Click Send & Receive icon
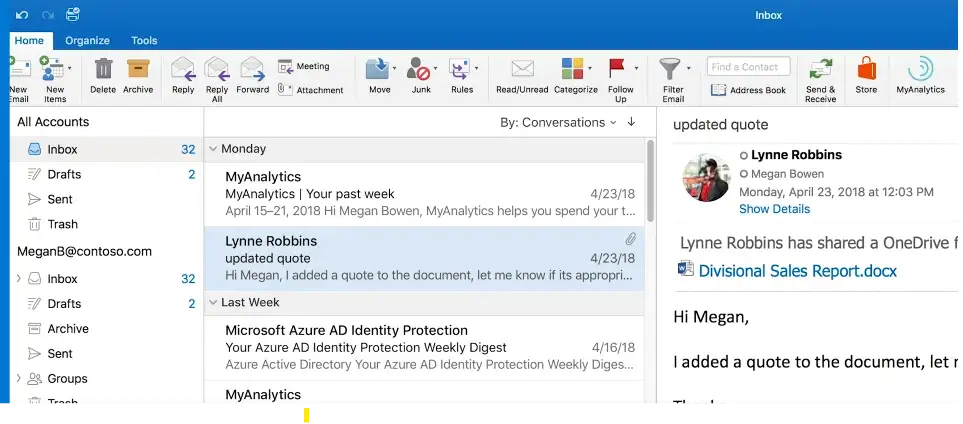Screen dimensions: 963x424 (x=820, y=70)
